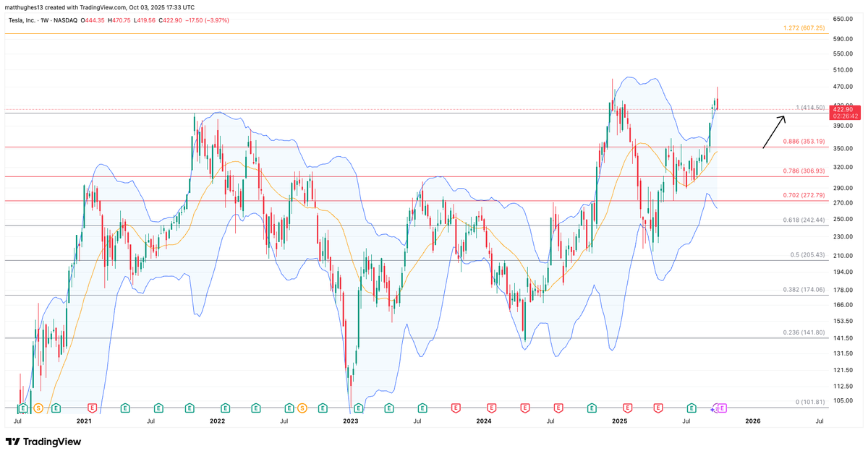Screen dimensions: 868x456
Task: Click the bar countdown timer 02:26:42
Action: (846, 116)
